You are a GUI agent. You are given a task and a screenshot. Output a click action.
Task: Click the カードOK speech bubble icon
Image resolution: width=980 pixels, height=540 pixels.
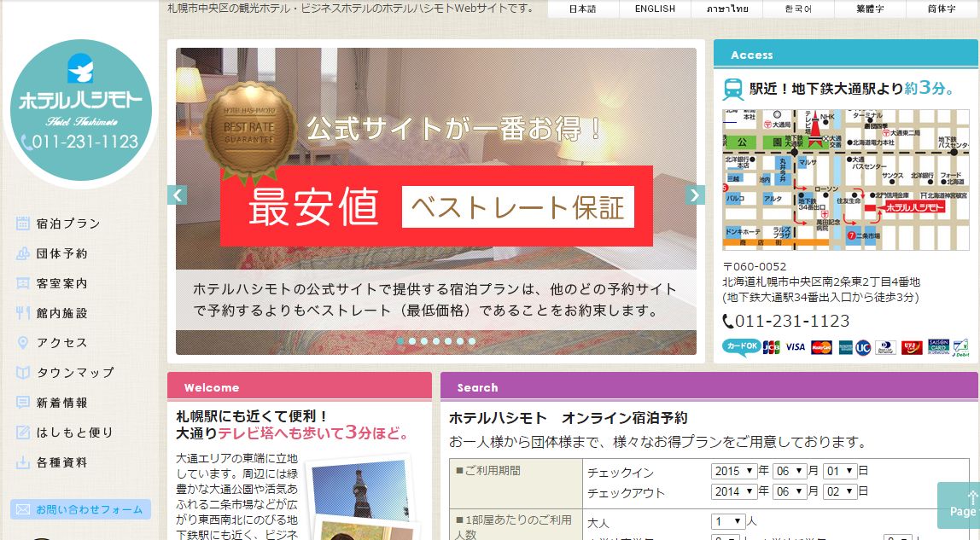pos(741,346)
